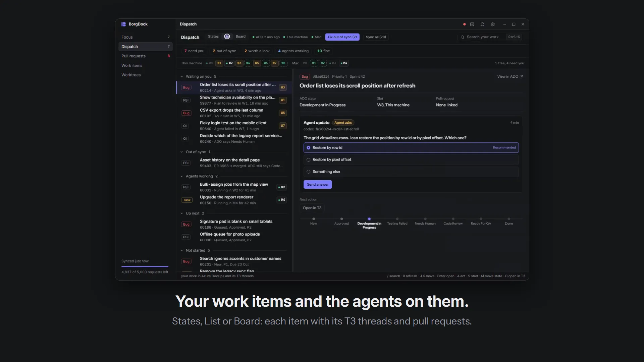Open View in ADO link
The image size is (644, 362).
(510, 77)
